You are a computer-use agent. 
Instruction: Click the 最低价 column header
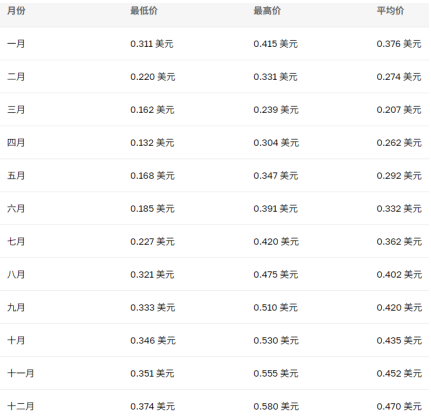[x=144, y=11]
